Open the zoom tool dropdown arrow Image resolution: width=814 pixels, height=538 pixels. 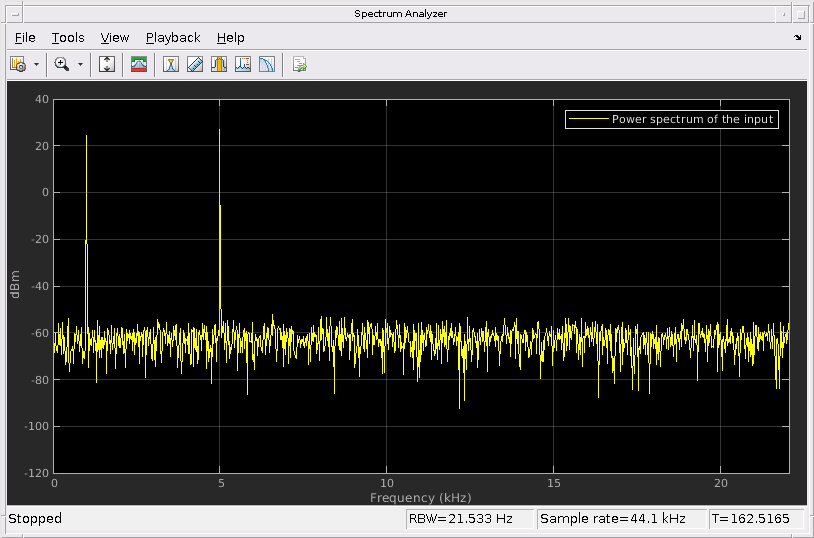(80, 64)
